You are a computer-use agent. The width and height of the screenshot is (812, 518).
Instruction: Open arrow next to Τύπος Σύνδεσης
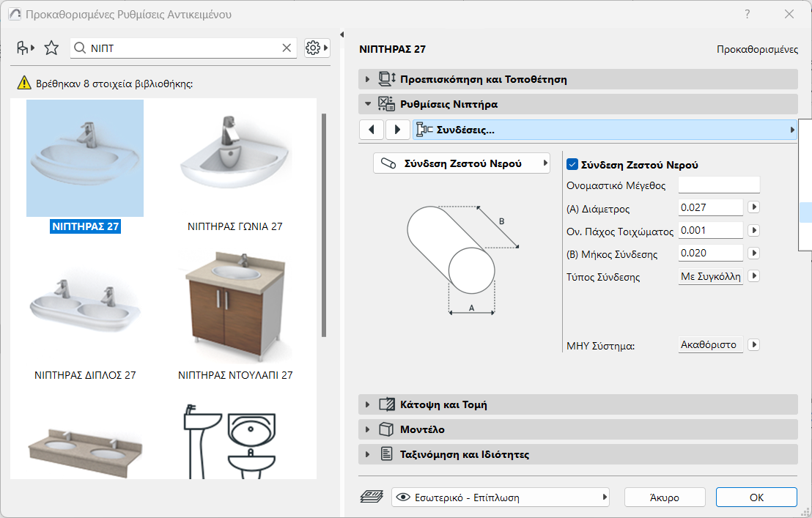tap(754, 275)
